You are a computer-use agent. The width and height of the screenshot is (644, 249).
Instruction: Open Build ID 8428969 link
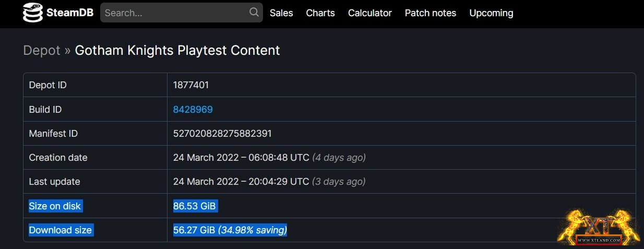(193, 110)
